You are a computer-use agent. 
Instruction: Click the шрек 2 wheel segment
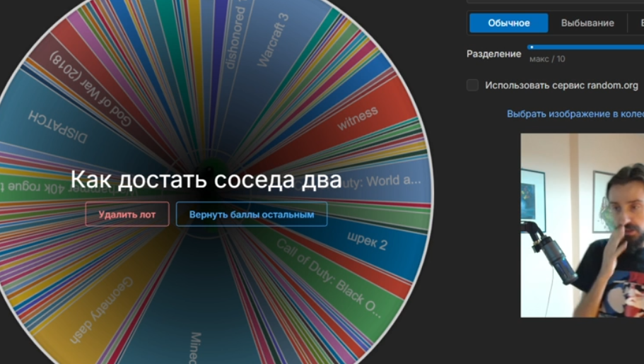click(367, 241)
